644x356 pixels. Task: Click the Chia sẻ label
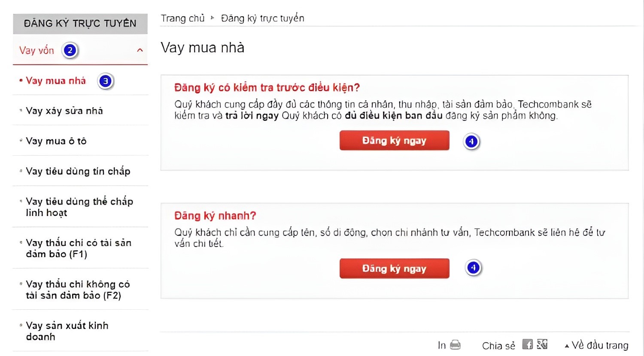(498, 346)
